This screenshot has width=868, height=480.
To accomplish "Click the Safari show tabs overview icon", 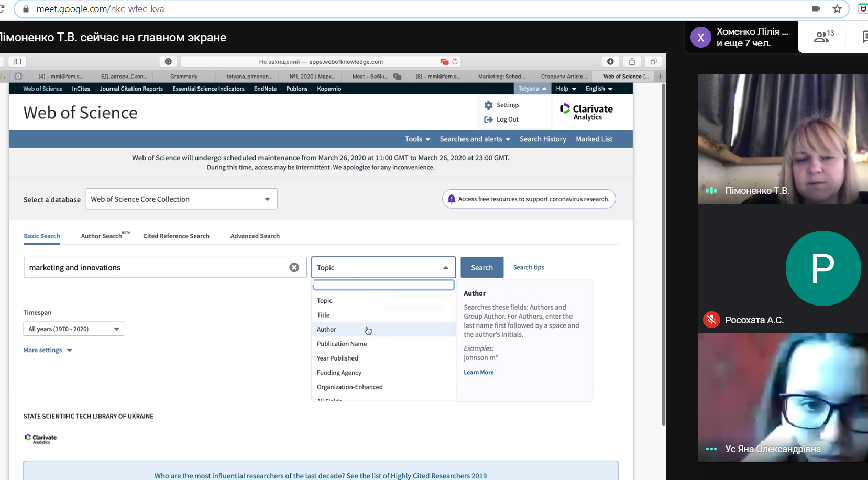I will [x=653, y=61].
